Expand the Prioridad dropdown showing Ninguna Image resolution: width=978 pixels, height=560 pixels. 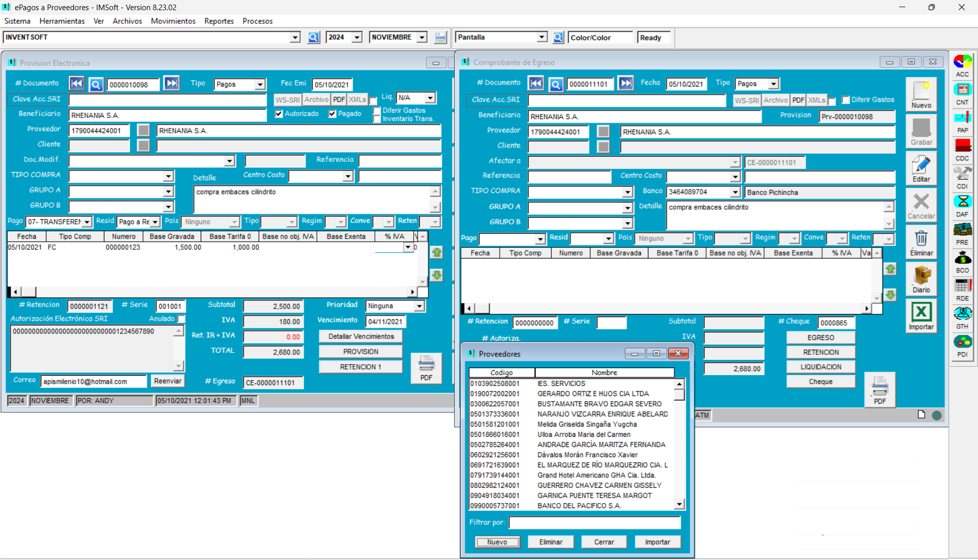pos(418,305)
